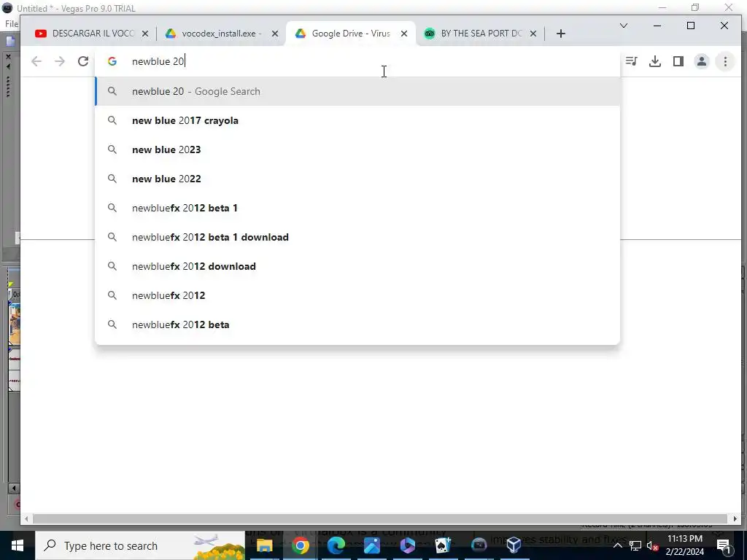
Task: Expand the tab search chevron
Action: coord(623,26)
